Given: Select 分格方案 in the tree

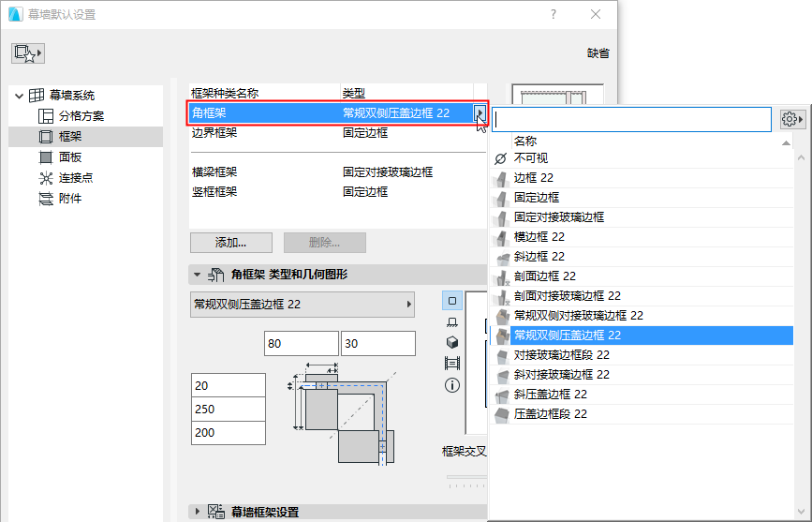Looking at the screenshot, I should click(81, 116).
